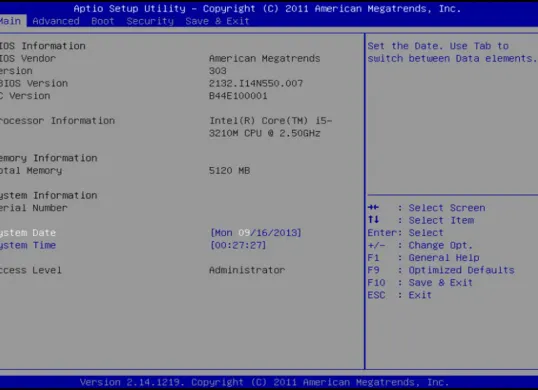The image size is (538, 390).
Task: Click the Version 2.14.1219 footer text
Action: (264, 382)
